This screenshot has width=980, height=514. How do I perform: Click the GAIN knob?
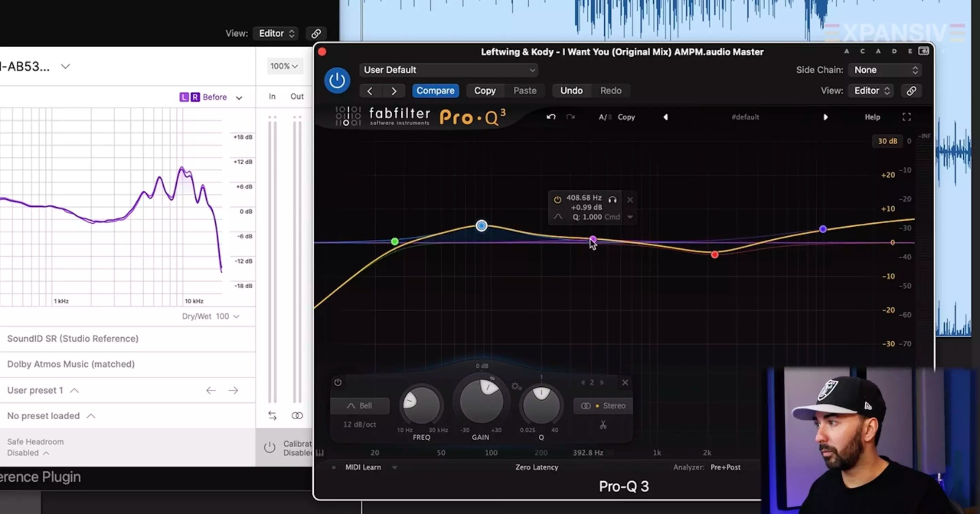click(x=481, y=402)
